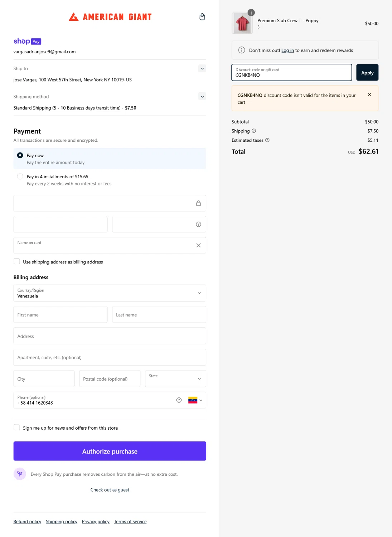Click the Log in link

287,50
